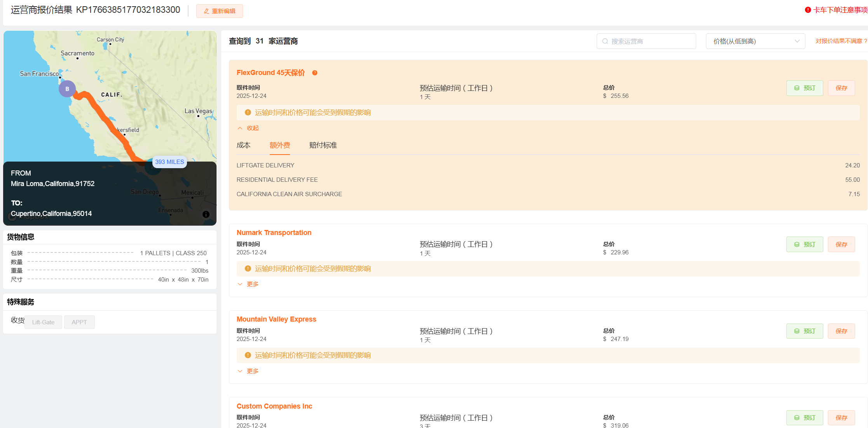
Task: Click the booking icon on Numark 预订 button
Action: pos(796,244)
